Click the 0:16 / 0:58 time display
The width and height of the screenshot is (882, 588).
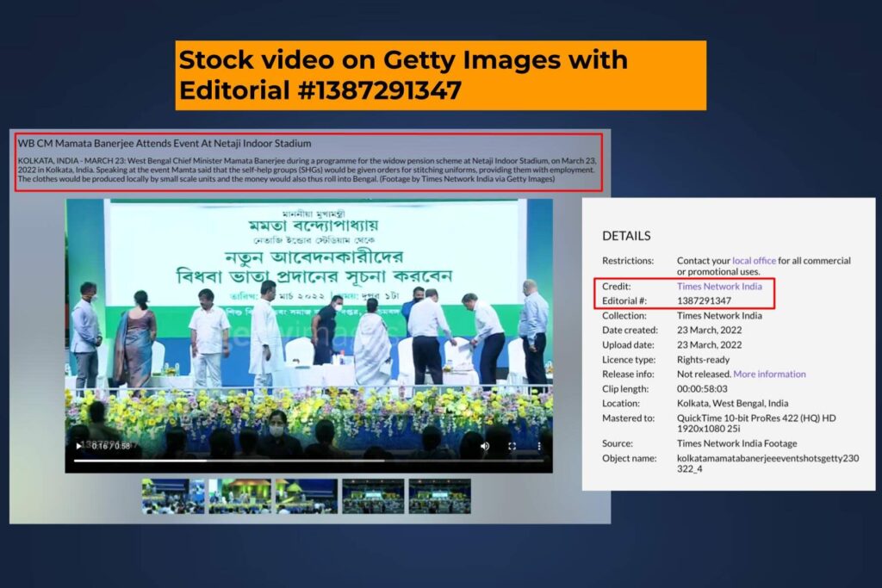105,446
